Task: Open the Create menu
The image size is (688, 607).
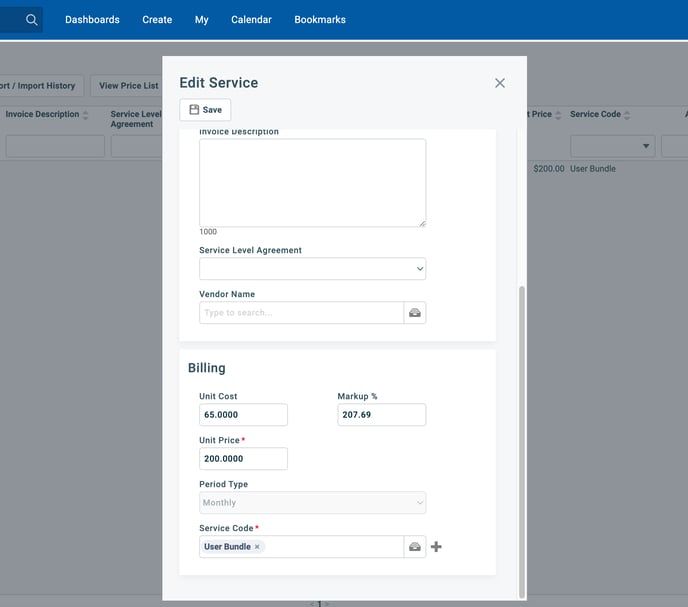Action: tap(157, 20)
